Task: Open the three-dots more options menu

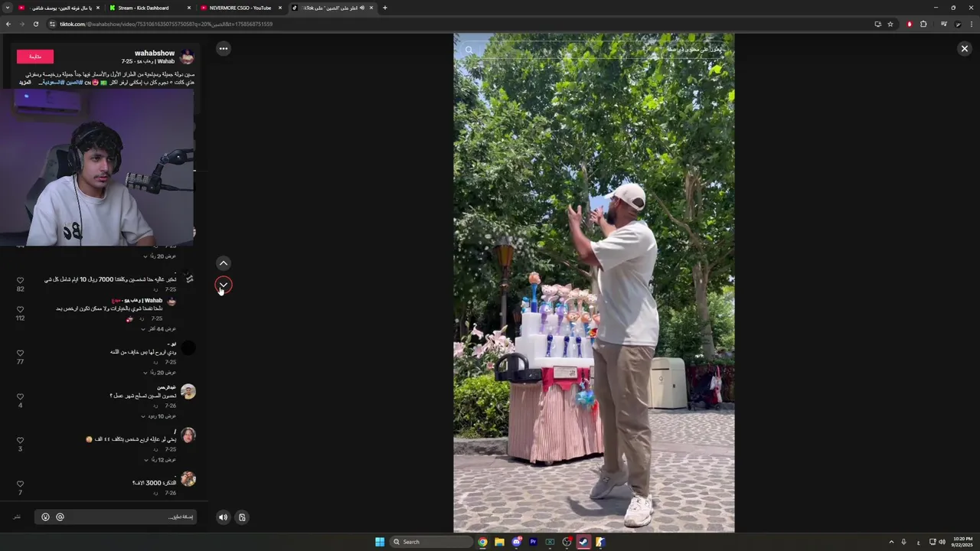Action: pos(223,48)
